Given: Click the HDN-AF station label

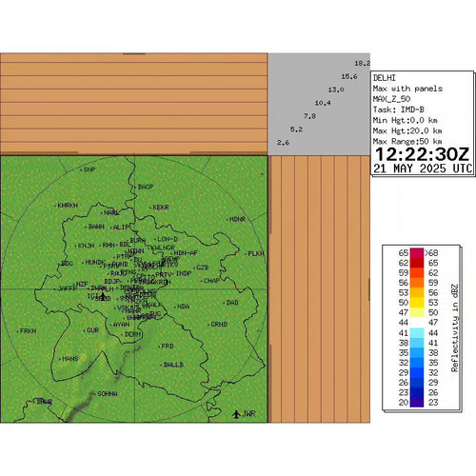Looking at the screenshot, I should (186, 253).
